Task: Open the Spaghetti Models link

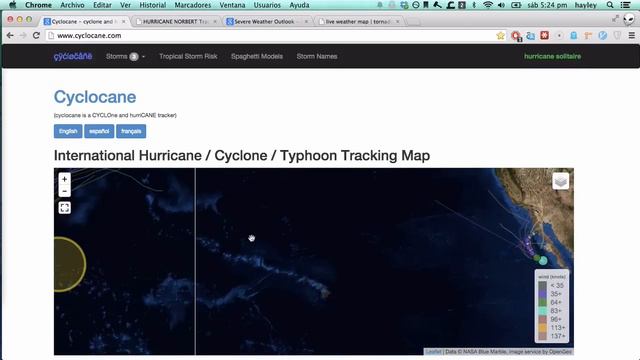Action: (x=257, y=56)
